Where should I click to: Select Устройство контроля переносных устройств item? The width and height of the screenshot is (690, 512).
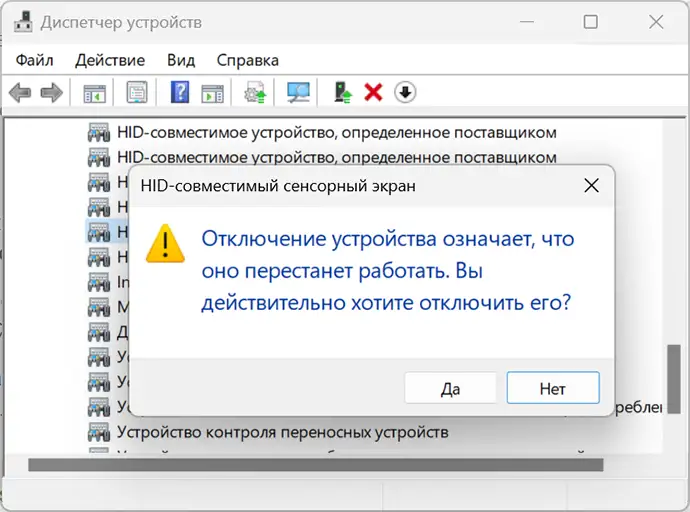coord(282,432)
